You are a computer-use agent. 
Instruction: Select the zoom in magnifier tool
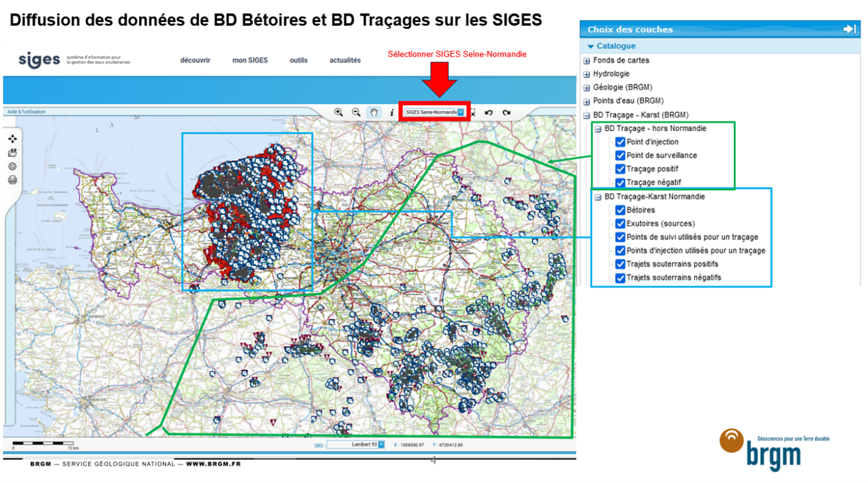pyautogui.click(x=339, y=113)
